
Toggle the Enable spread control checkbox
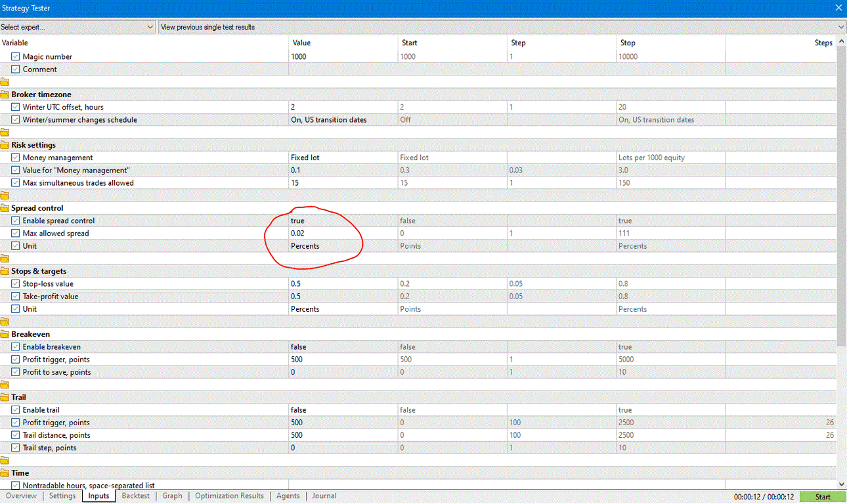pos(16,220)
